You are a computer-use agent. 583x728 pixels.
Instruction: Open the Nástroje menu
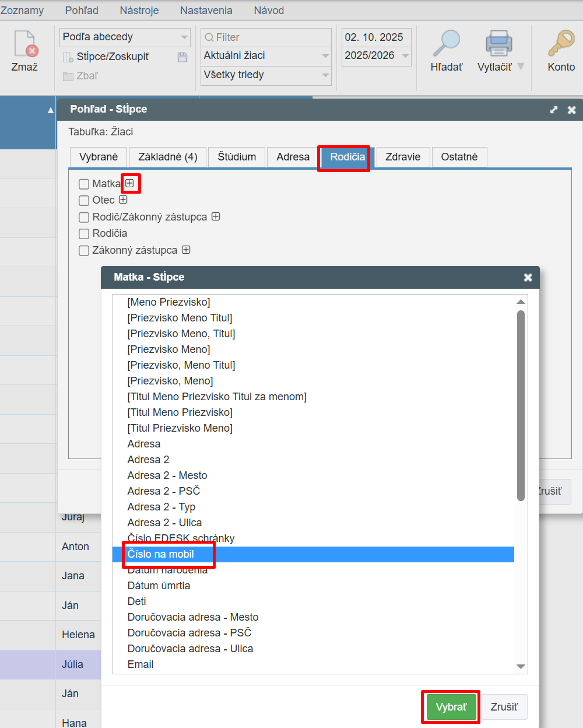(139, 10)
